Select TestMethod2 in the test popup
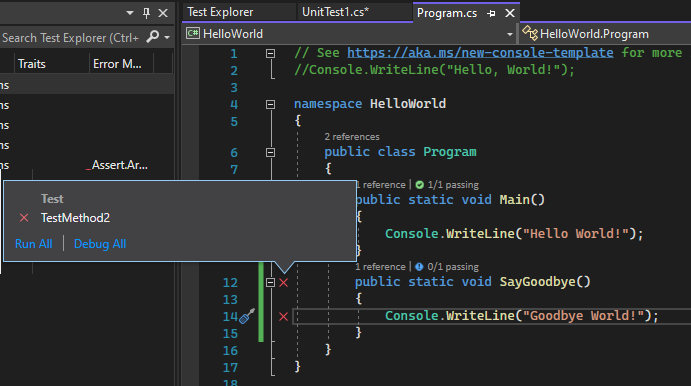This screenshot has width=691, height=386. [75, 218]
